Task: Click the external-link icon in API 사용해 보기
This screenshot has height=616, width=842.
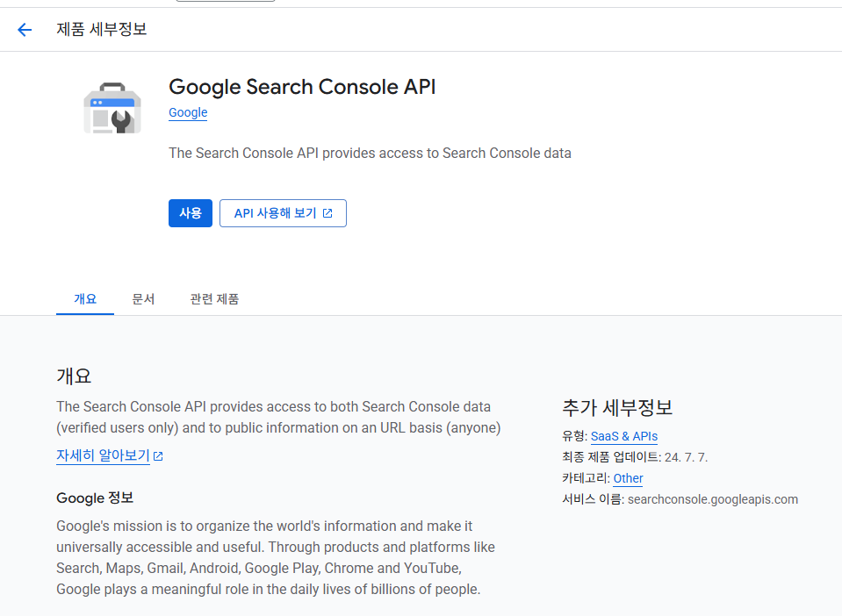Action: pyautogui.click(x=327, y=213)
